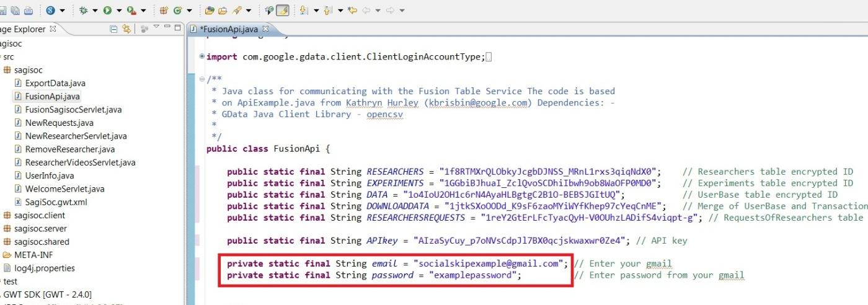Screen dimensions: 868x305
Task: Click the Back navigation arrow
Action: pyautogui.click(x=366, y=10)
